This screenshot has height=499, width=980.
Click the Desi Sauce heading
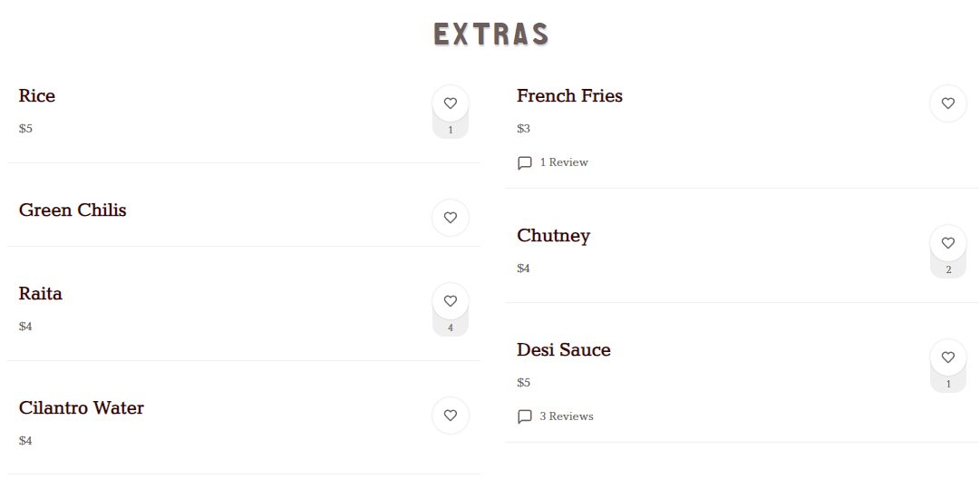564,350
